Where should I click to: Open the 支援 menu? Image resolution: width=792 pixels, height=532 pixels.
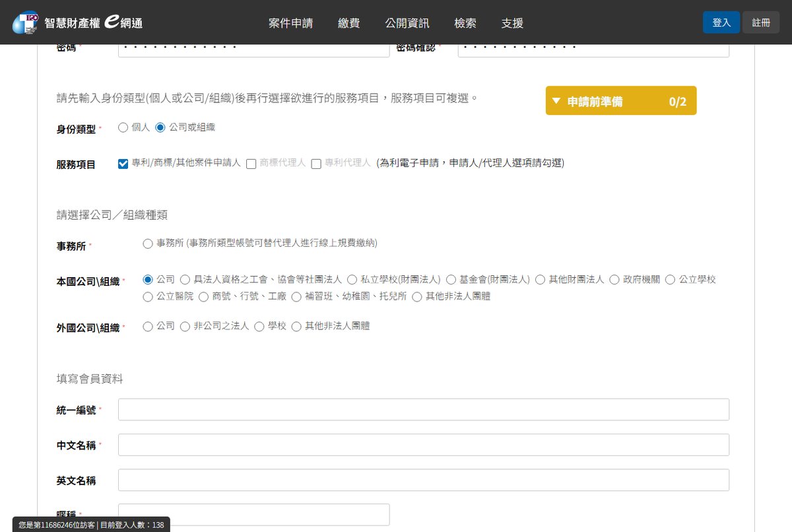point(512,23)
